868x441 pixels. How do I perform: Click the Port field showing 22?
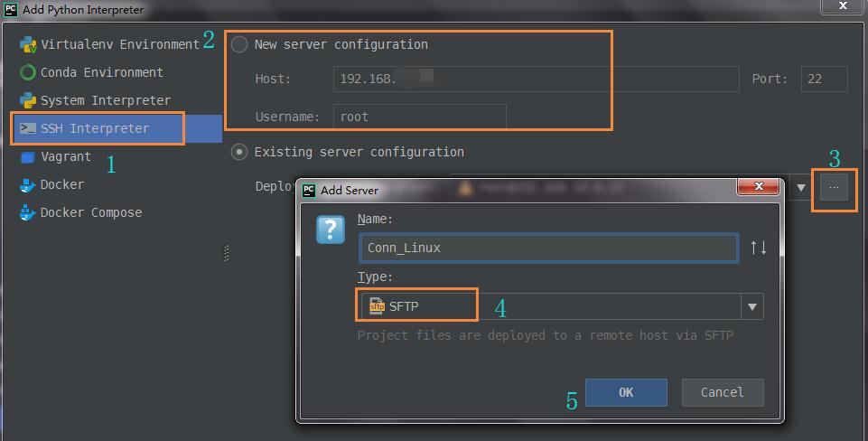coord(824,79)
